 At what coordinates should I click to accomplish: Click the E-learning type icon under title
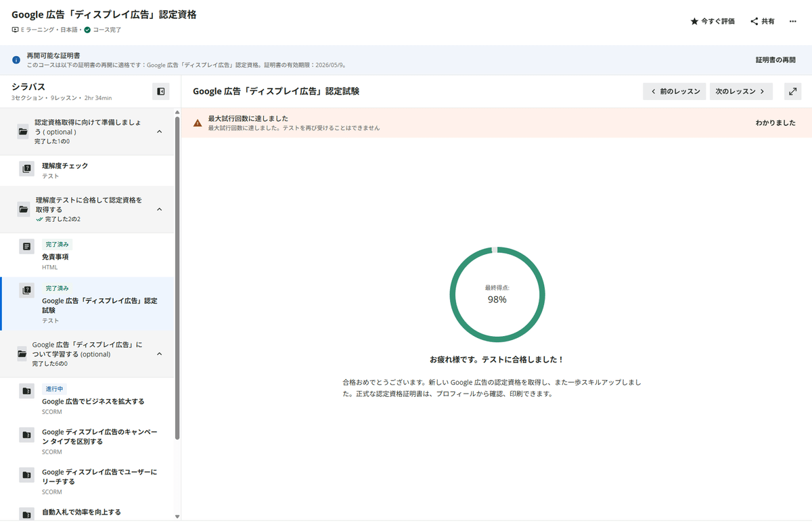point(16,30)
